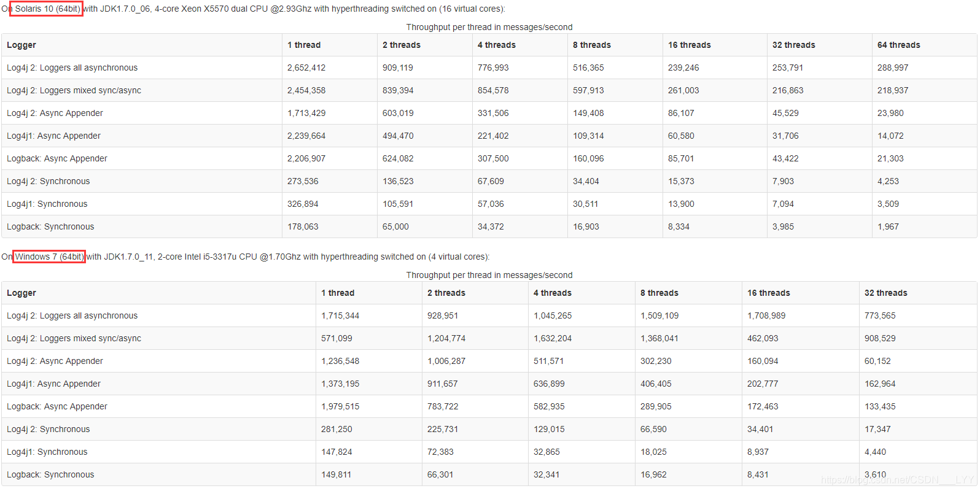Select the value 273,536

pyautogui.click(x=303, y=181)
